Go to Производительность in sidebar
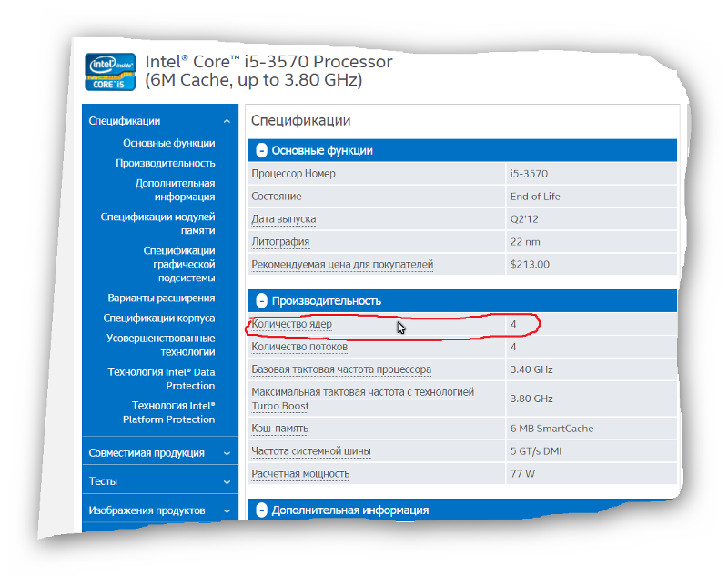728x576 pixels. click(x=166, y=163)
